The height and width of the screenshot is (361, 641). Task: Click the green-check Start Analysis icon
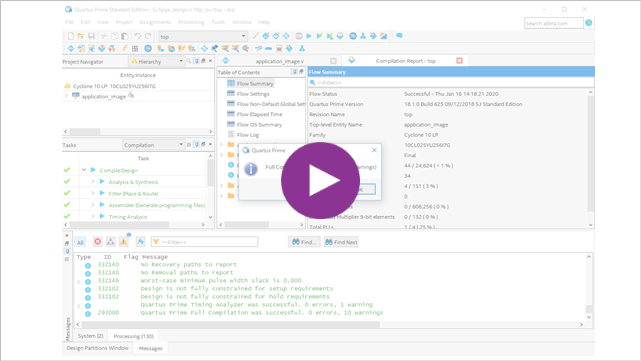tap(319, 36)
